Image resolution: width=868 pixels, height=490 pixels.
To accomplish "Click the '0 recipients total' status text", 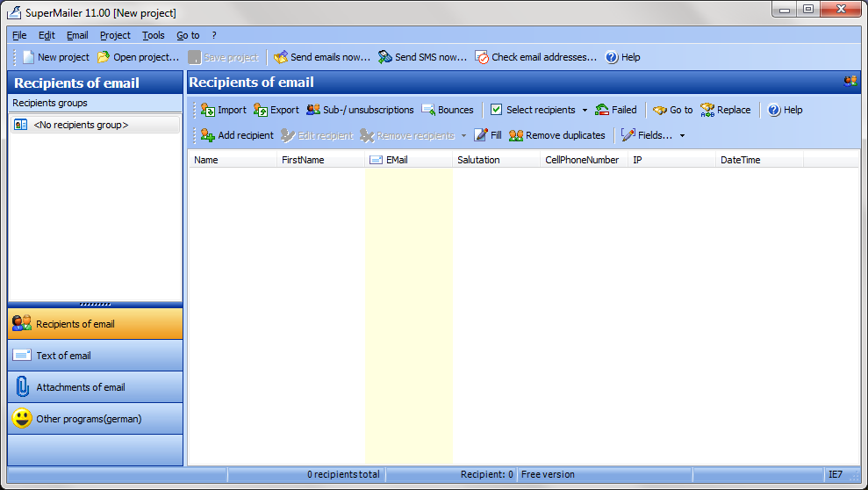I will pos(343,474).
